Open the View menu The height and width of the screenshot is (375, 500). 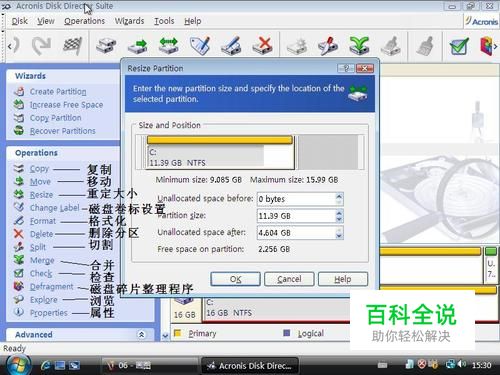pos(46,21)
